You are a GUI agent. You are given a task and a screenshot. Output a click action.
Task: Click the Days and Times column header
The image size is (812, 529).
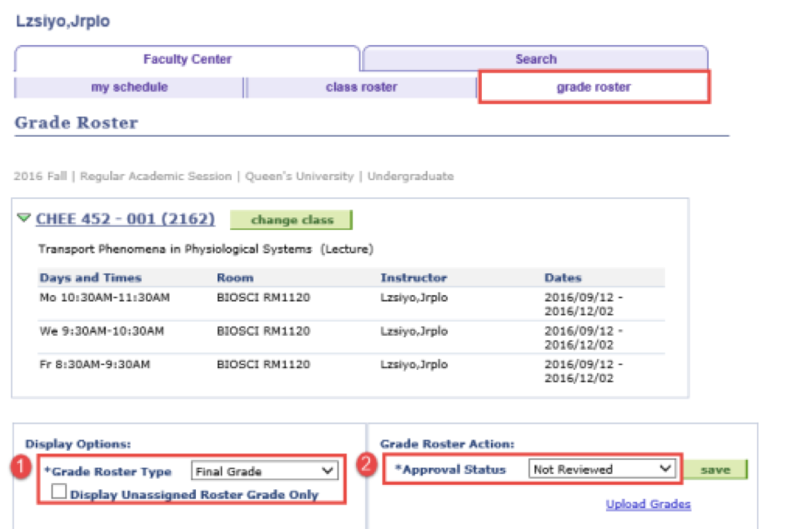tap(90, 277)
